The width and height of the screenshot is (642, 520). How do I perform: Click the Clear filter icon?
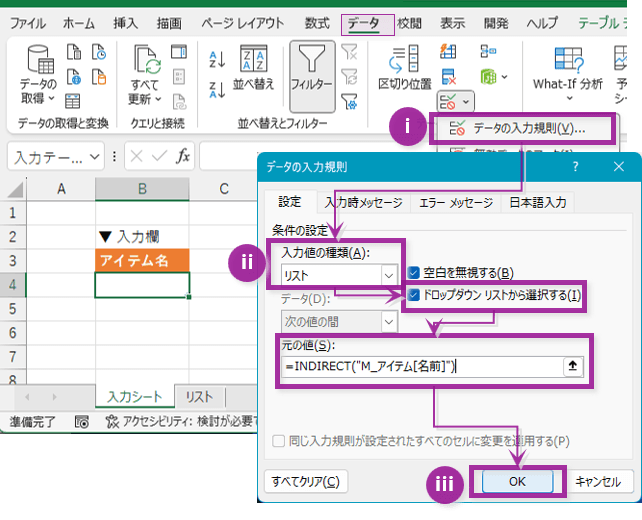350,52
